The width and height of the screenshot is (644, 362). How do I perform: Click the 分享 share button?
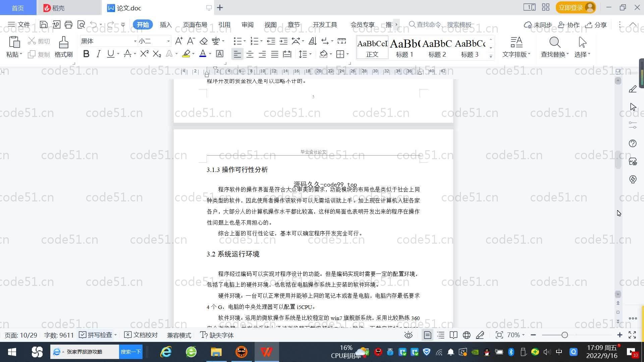pos(596,24)
